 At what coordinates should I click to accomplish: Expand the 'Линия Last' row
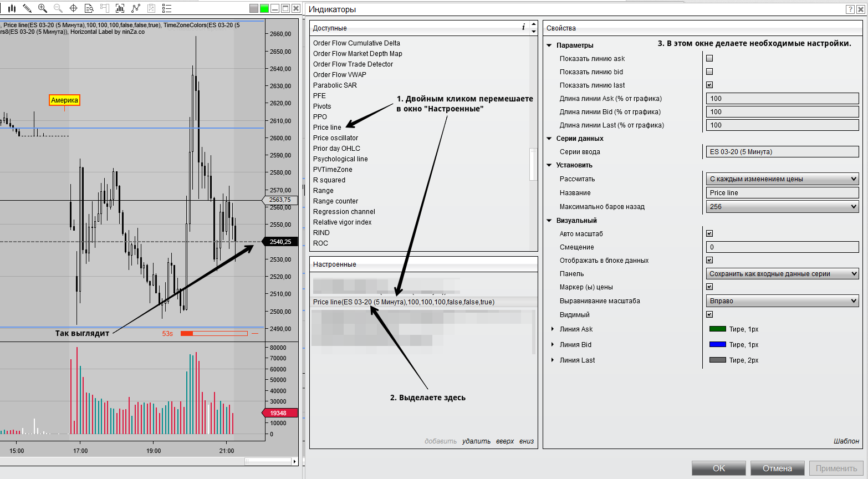pyautogui.click(x=553, y=360)
